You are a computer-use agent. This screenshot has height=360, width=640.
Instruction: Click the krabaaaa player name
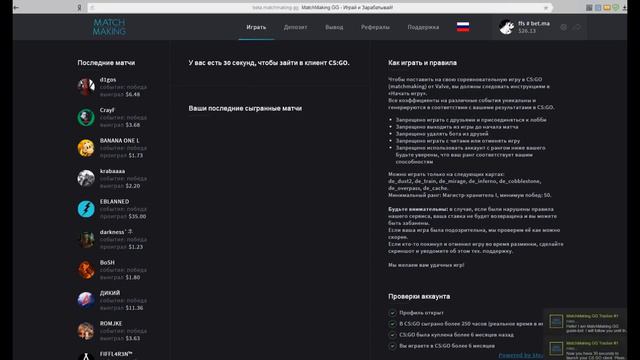112,171
